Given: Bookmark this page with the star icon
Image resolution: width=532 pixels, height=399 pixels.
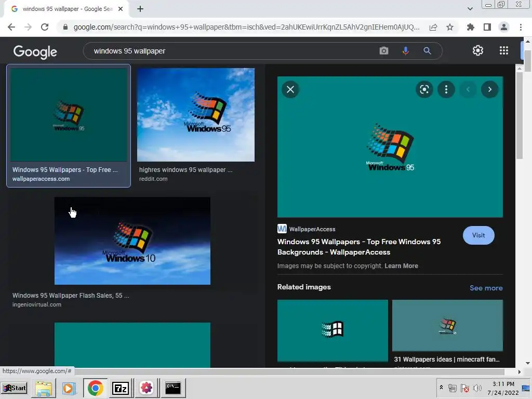Looking at the screenshot, I should pyautogui.click(x=450, y=27).
